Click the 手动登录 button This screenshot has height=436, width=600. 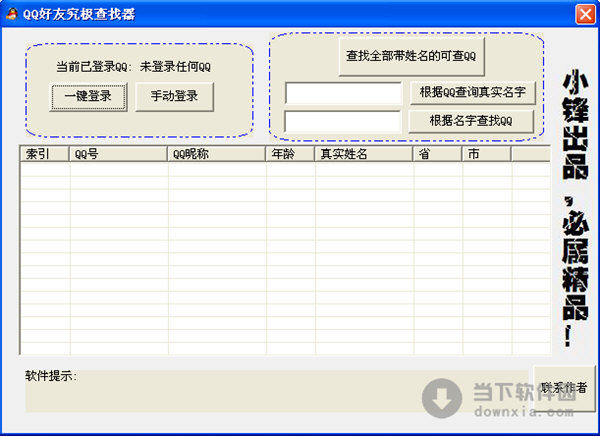tap(174, 97)
